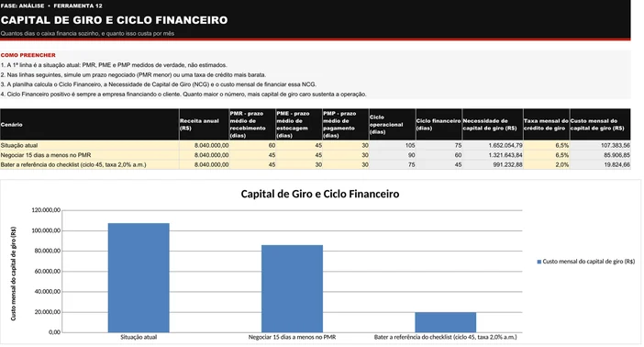Select the NCG value '1.652.054,79'
Viewport: 644px width, 347px height.
493,146
